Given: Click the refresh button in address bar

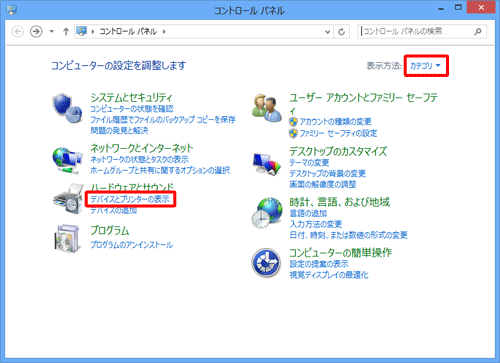Looking at the screenshot, I should (x=341, y=32).
